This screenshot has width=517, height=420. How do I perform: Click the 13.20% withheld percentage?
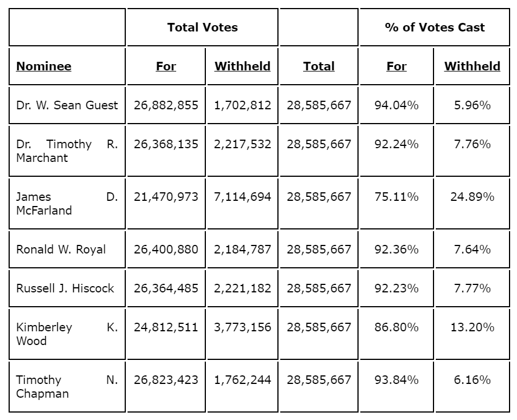(472, 327)
